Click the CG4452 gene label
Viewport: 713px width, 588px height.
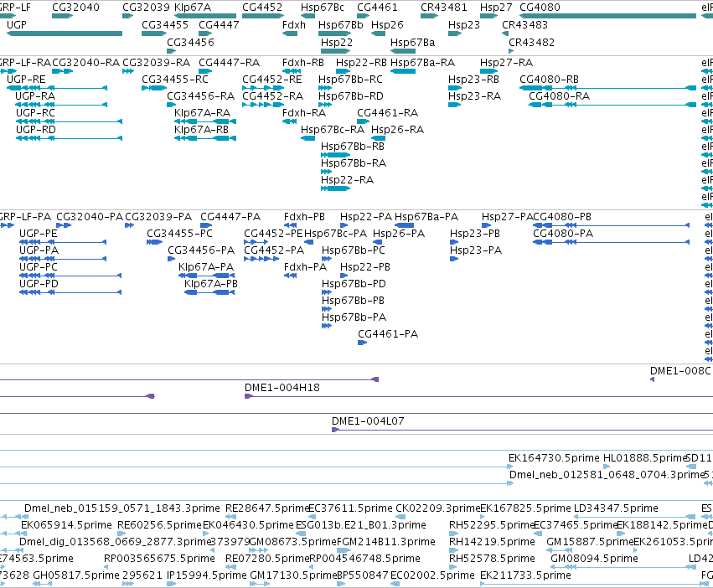pos(262,8)
